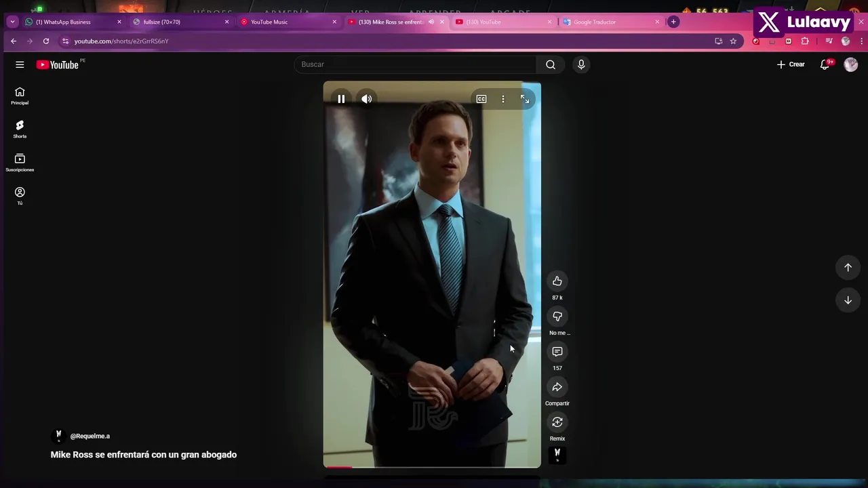Click the address bar URL youtube.com/shorts

point(121,41)
